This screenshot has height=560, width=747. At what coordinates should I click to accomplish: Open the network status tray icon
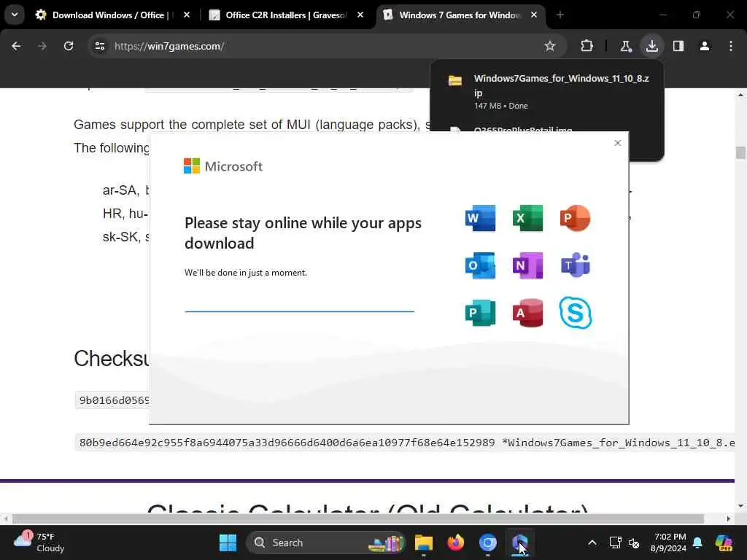[x=615, y=542]
